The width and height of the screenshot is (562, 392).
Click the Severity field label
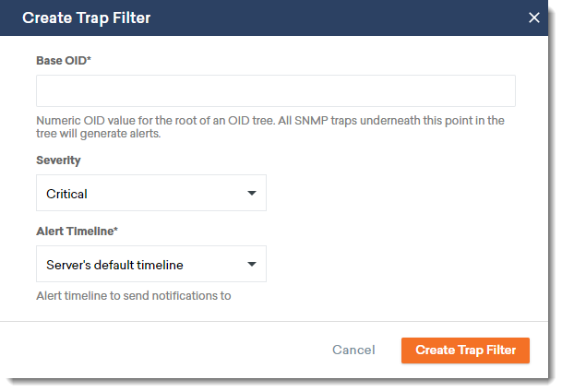(x=58, y=160)
